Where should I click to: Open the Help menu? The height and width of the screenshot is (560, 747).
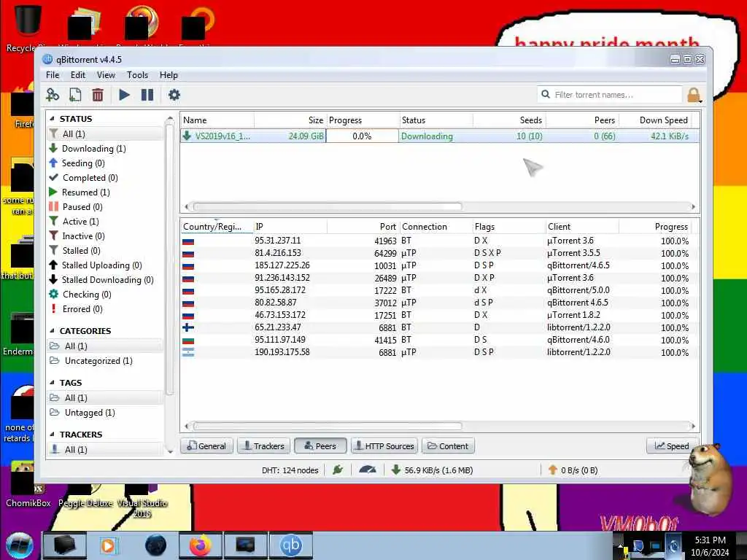click(x=169, y=75)
